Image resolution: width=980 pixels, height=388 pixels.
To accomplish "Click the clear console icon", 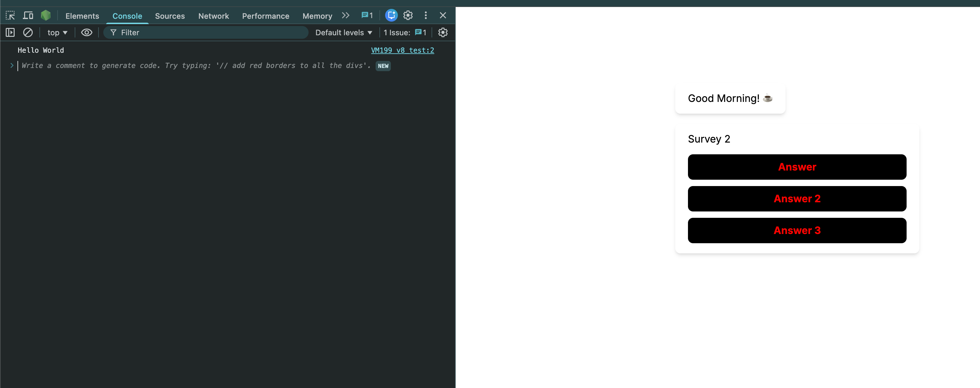I will [28, 33].
